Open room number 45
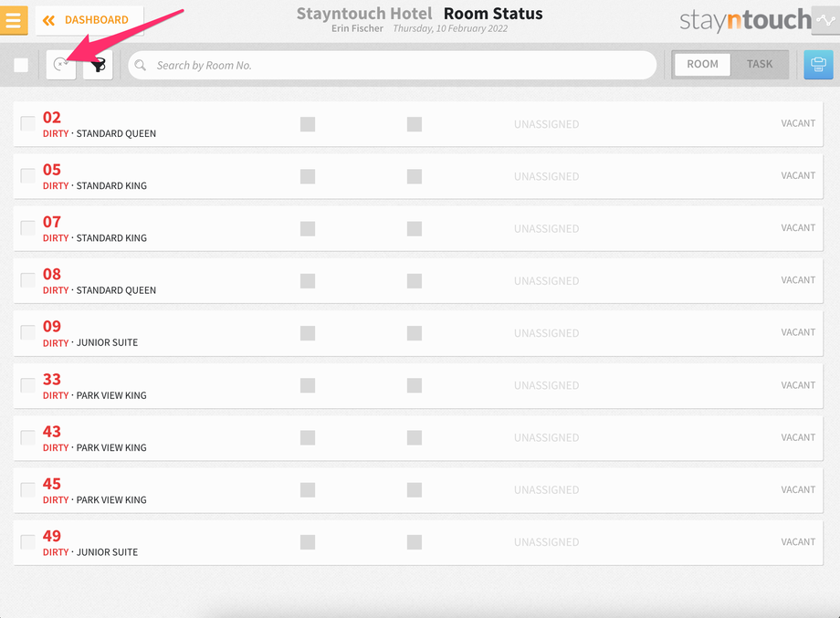 (52, 484)
